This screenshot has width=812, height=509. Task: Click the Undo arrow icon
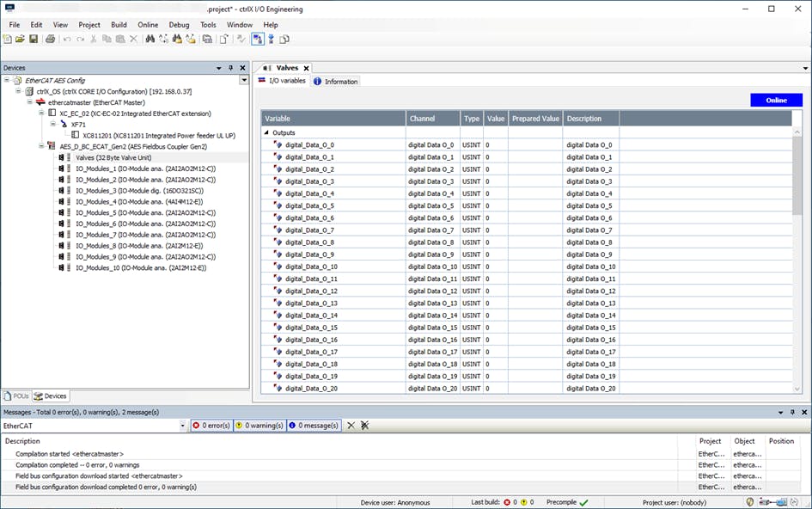click(67, 39)
